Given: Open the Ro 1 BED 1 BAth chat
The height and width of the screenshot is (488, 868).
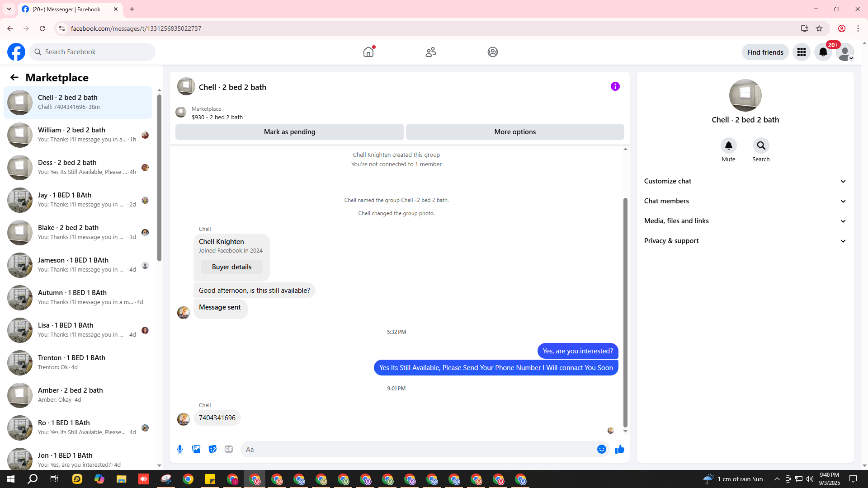Looking at the screenshot, I should click(78, 428).
